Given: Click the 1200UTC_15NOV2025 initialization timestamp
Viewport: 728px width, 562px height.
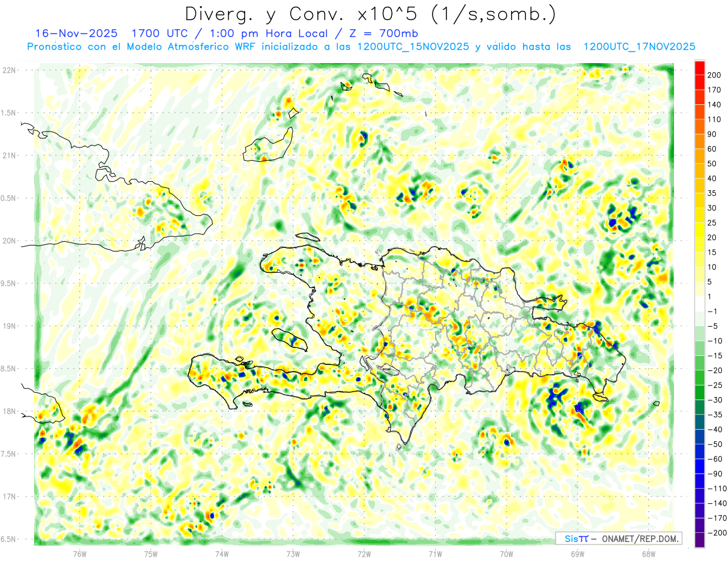Looking at the screenshot, I should (413, 47).
